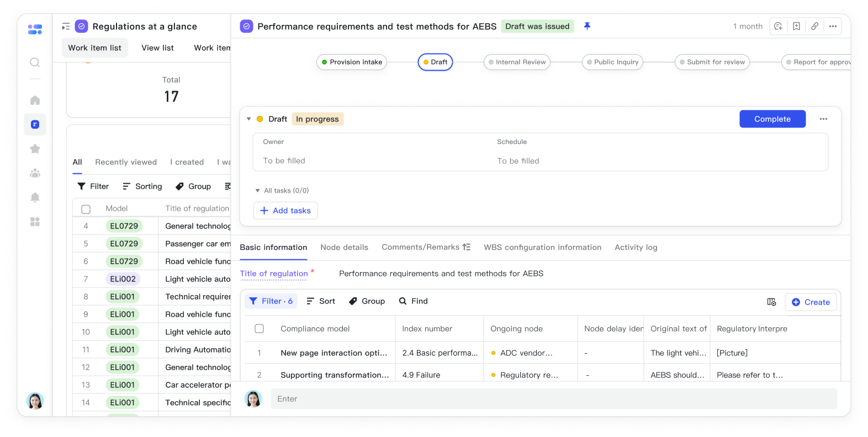The width and height of the screenshot is (868, 437).
Task: Click the pin icon beside Draft was issued
Action: pyautogui.click(x=587, y=26)
